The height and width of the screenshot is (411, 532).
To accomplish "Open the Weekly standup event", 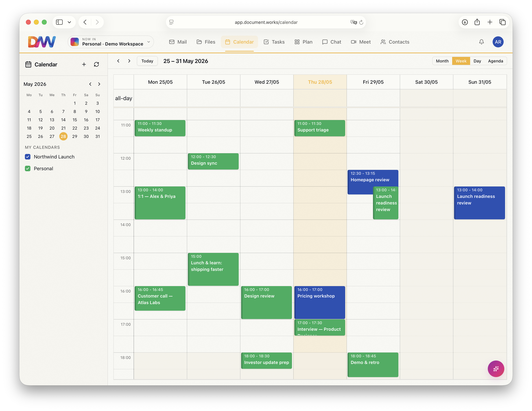I will tap(160, 128).
